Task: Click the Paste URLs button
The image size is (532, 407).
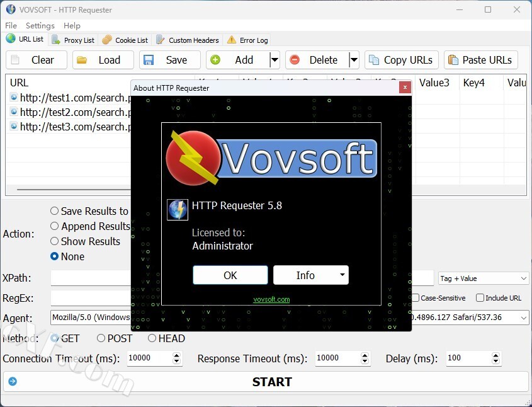Action: [481, 60]
